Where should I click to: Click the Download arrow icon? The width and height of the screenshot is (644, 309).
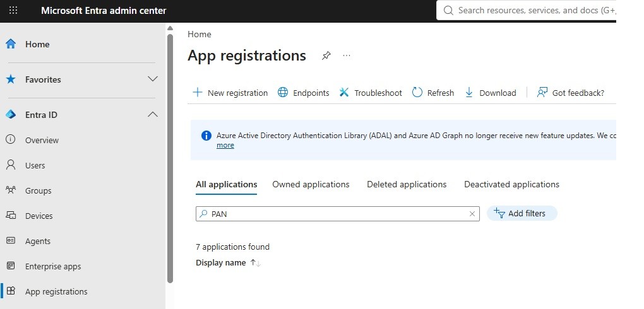point(469,92)
